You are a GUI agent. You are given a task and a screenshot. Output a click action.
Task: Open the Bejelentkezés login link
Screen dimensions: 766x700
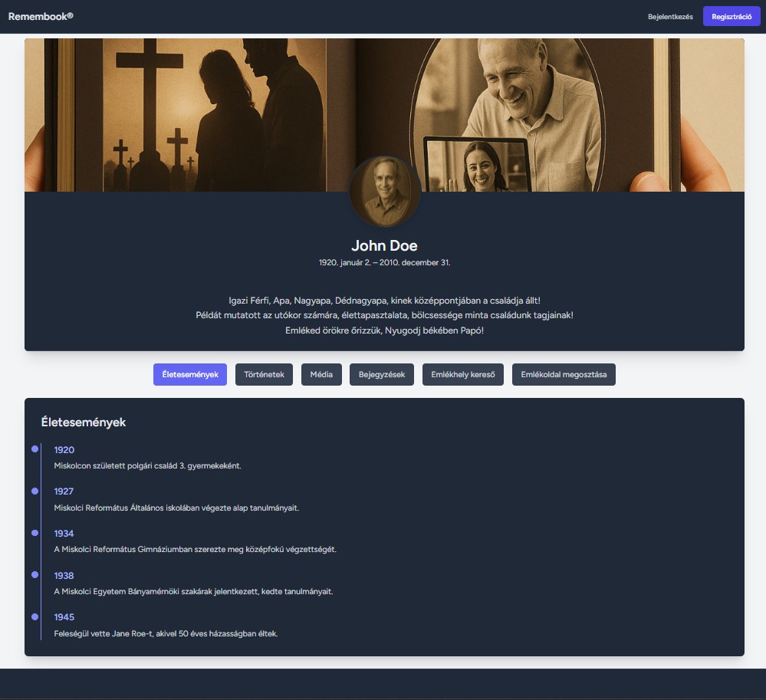(670, 17)
